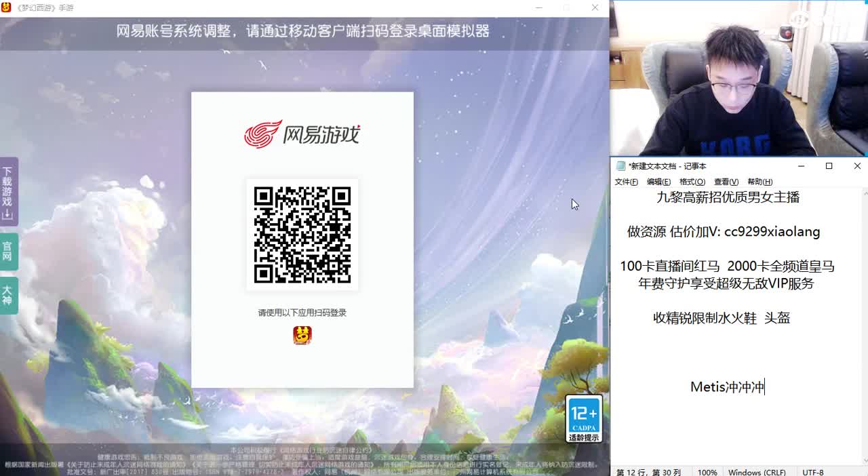Click the 梦幻西游 title bar game icon
This screenshot has width=868, height=476.
pos(7,7)
